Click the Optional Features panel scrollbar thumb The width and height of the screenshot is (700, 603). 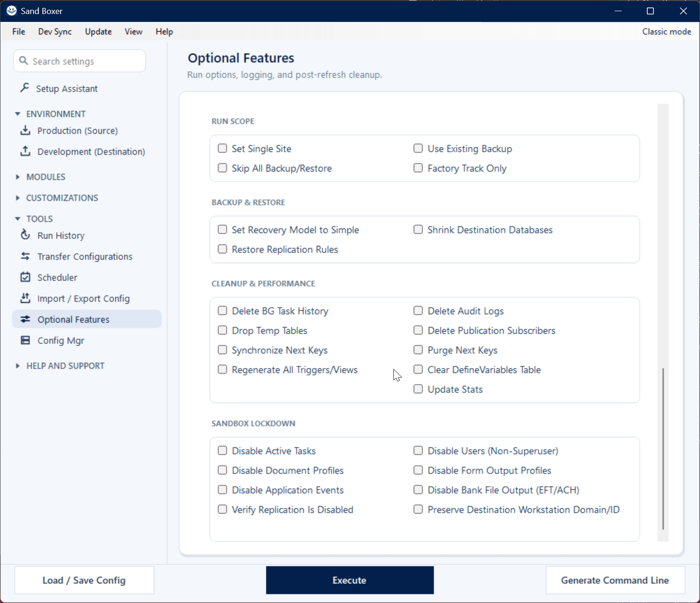663,449
